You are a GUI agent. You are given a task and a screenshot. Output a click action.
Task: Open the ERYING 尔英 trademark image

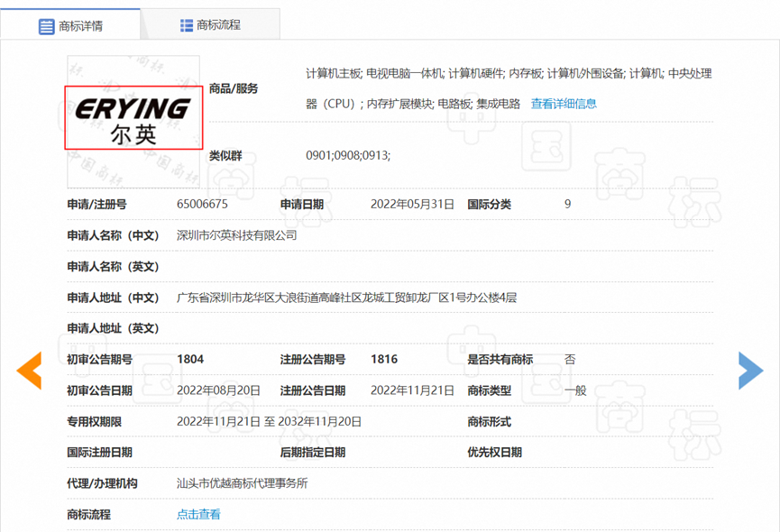(x=133, y=117)
